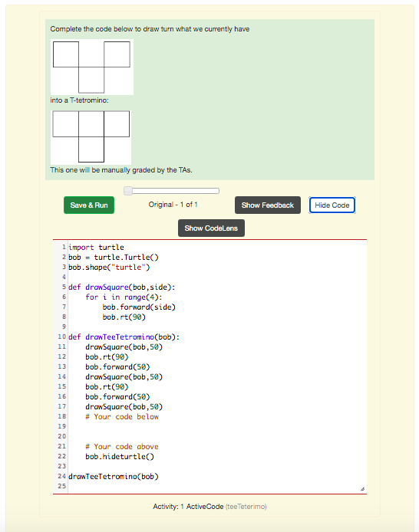This screenshot has height=532, width=419.
Task: Click Hide Code button
Action: coord(332,205)
